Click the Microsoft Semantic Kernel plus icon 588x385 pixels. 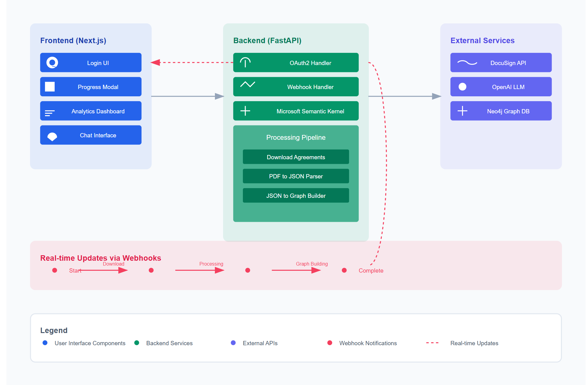pyautogui.click(x=245, y=111)
